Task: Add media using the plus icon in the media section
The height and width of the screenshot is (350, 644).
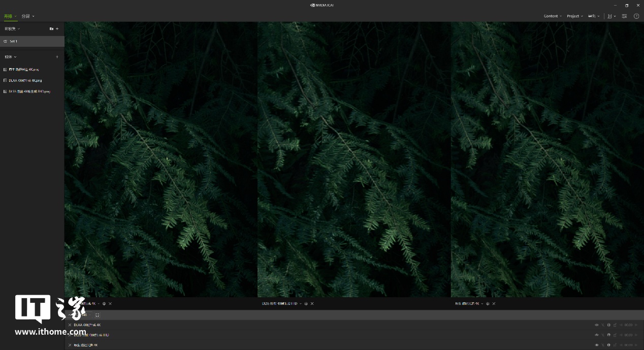Action: click(57, 57)
